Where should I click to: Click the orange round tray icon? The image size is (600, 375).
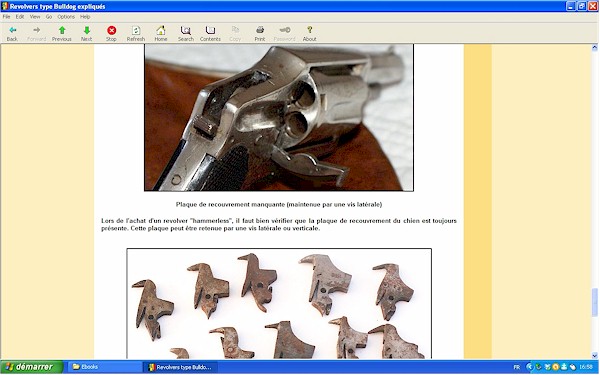click(x=555, y=367)
